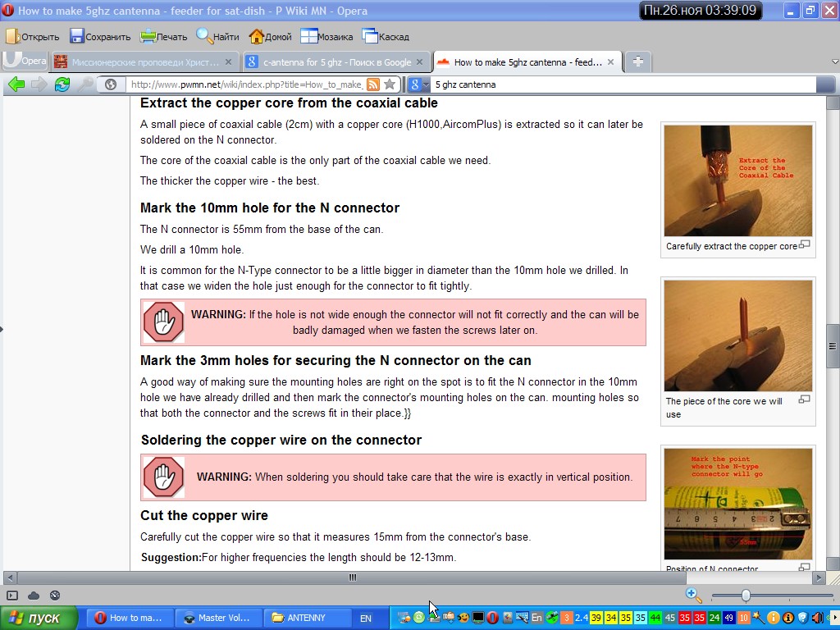Cascade windows with Каскад button
Image resolution: width=840 pixels, height=630 pixels.
point(386,36)
